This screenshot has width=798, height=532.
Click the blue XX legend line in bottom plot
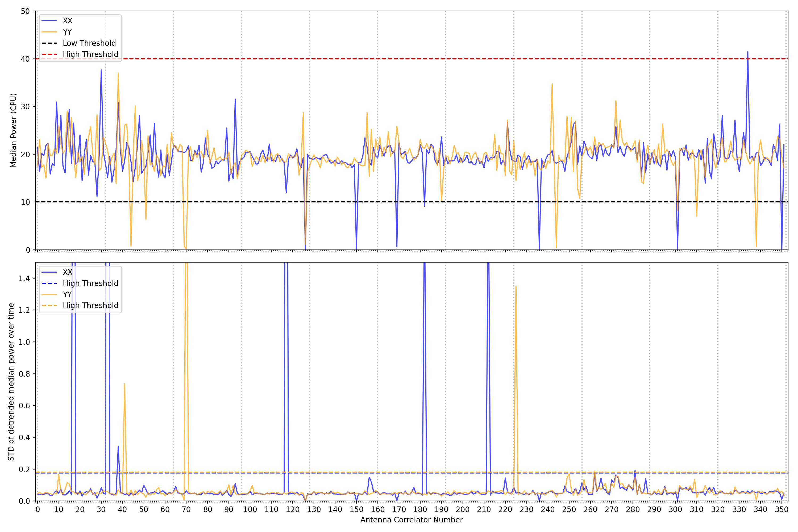coord(49,272)
